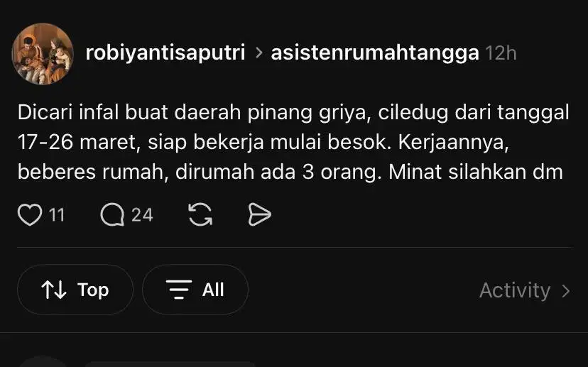Click the up-down arrows sort icon

point(54,290)
